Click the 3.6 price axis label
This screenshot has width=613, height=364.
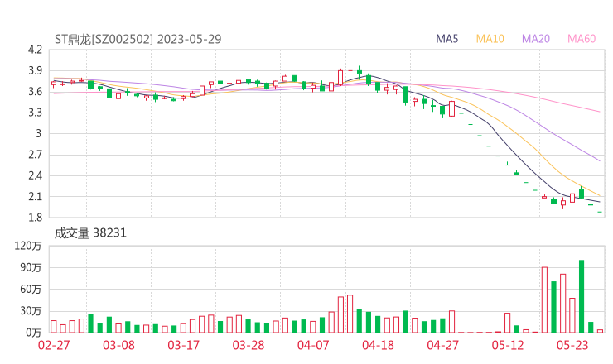coord(35,92)
